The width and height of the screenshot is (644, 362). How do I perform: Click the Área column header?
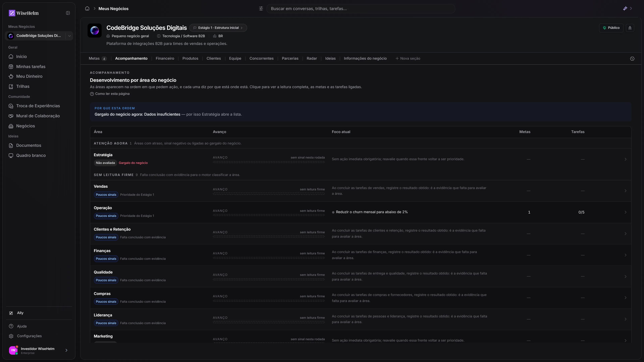(x=98, y=132)
